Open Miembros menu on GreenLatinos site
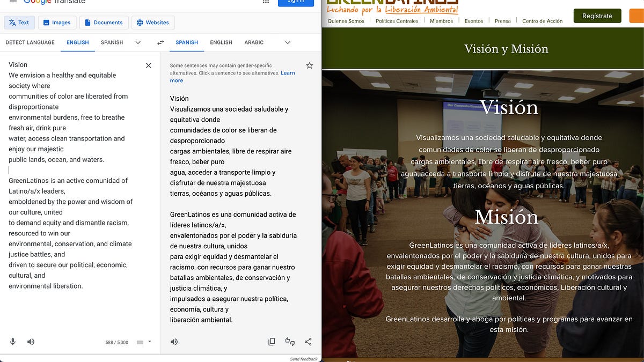This screenshot has width=644, height=362. pos(442,21)
